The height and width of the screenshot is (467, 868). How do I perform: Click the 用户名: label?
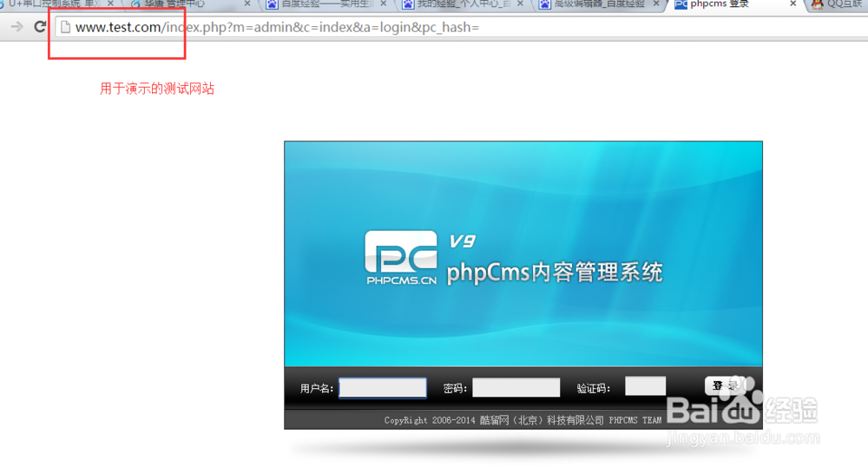(x=317, y=388)
